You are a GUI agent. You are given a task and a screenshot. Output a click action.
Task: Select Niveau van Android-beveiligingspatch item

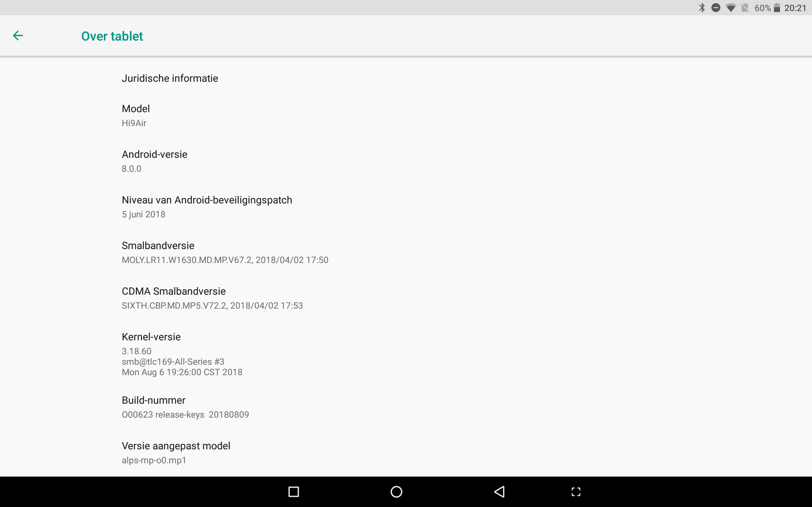click(x=406, y=207)
